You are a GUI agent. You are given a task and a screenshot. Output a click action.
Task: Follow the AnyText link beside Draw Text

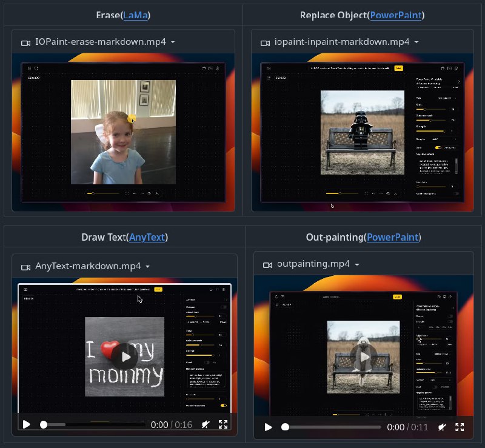(147, 237)
